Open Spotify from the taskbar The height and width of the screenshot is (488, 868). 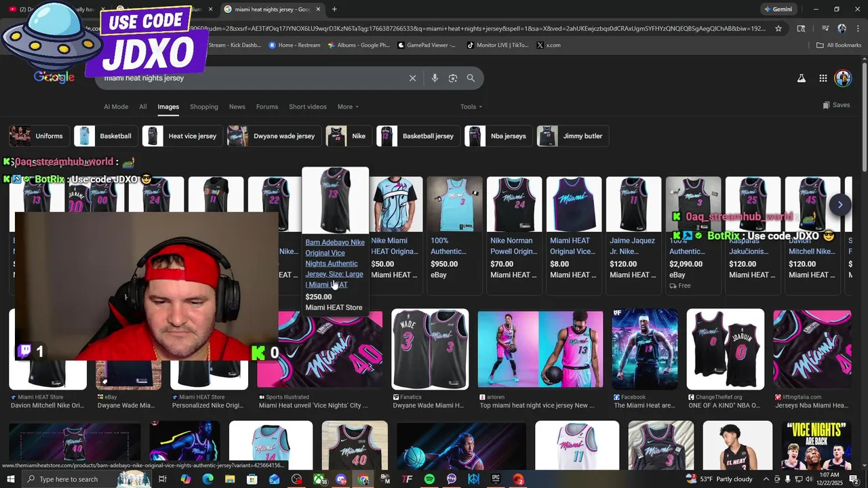tap(429, 479)
